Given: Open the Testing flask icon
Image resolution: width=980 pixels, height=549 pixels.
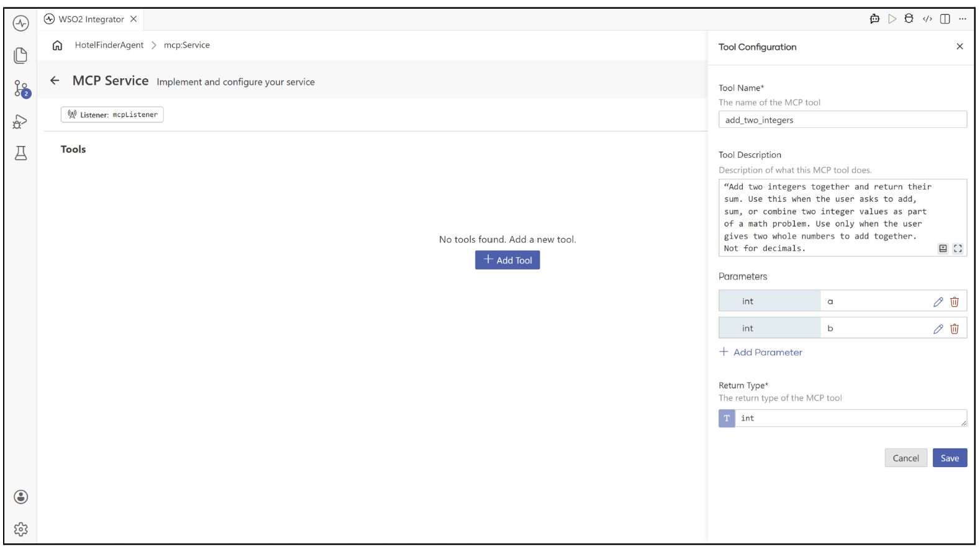Looking at the screenshot, I should pyautogui.click(x=20, y=153).
